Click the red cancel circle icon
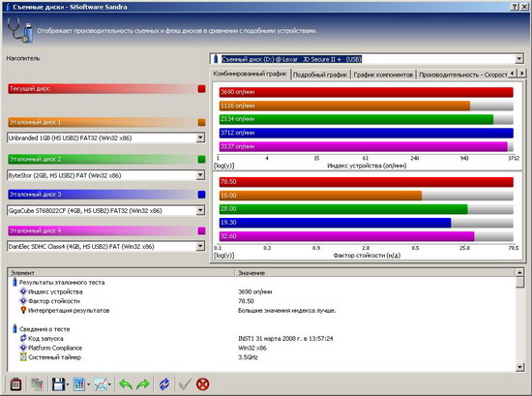This screenshot has height=396, width=532. (x=202, y=384)
